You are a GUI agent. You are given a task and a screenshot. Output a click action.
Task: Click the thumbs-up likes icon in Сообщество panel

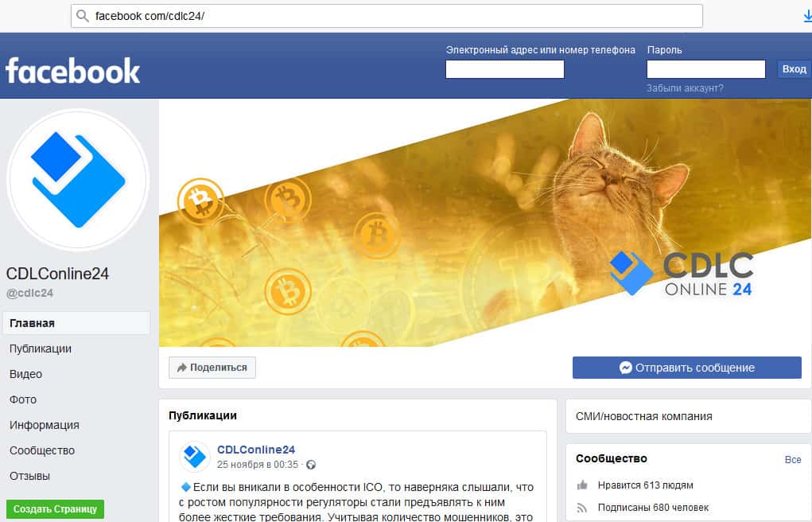point(582,485)
